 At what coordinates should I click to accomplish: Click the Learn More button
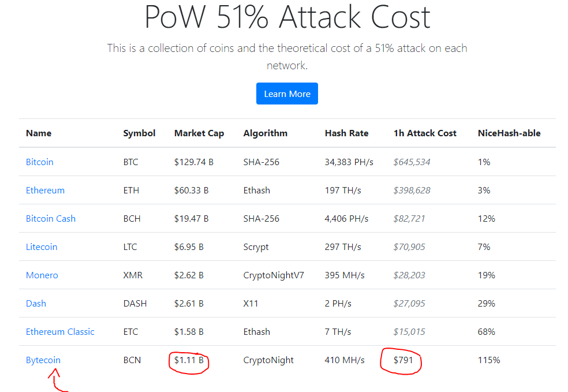click(x=287, y=94)
